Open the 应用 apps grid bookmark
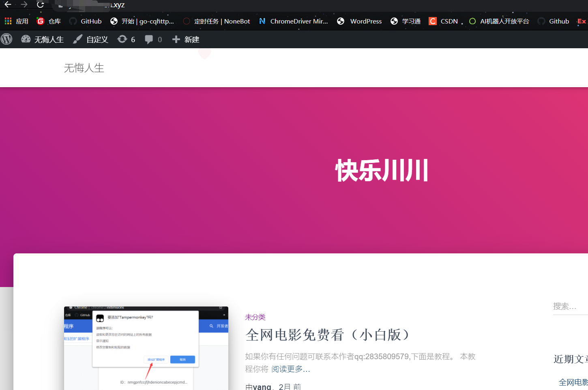 [16, 21]
